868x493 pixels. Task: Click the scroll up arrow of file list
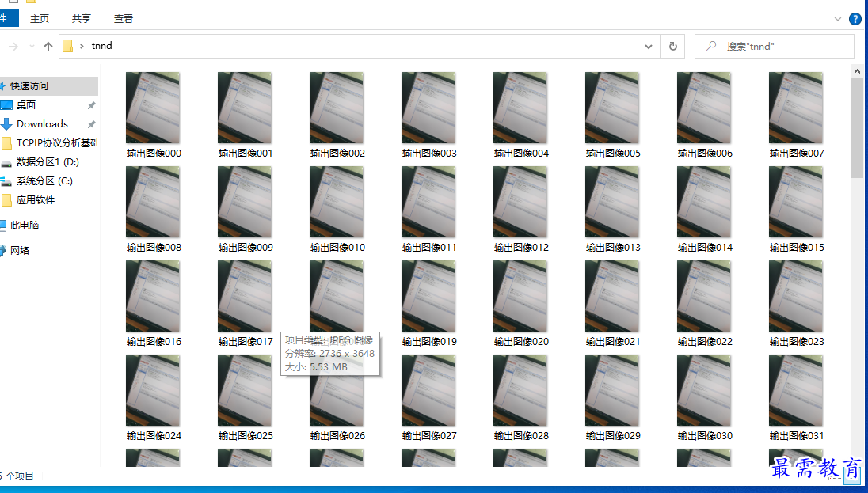coord(857,71)
